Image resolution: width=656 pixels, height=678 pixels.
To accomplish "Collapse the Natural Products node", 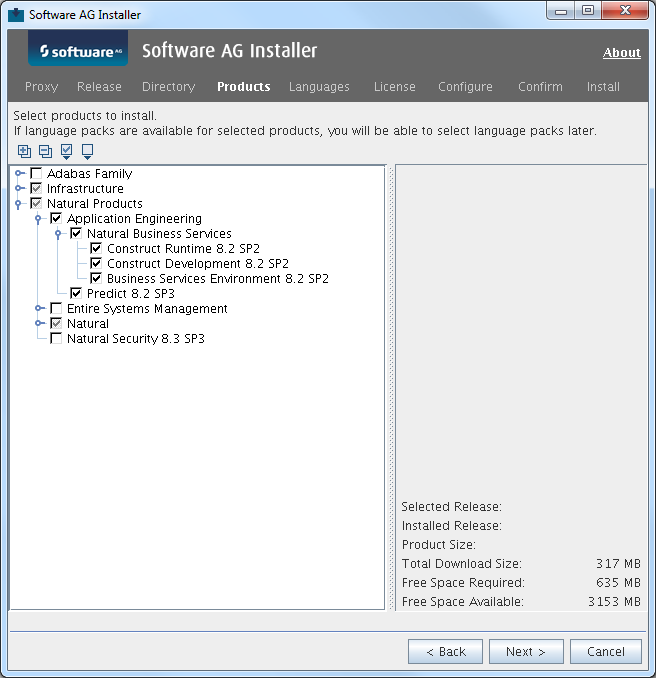I will 18,204.
